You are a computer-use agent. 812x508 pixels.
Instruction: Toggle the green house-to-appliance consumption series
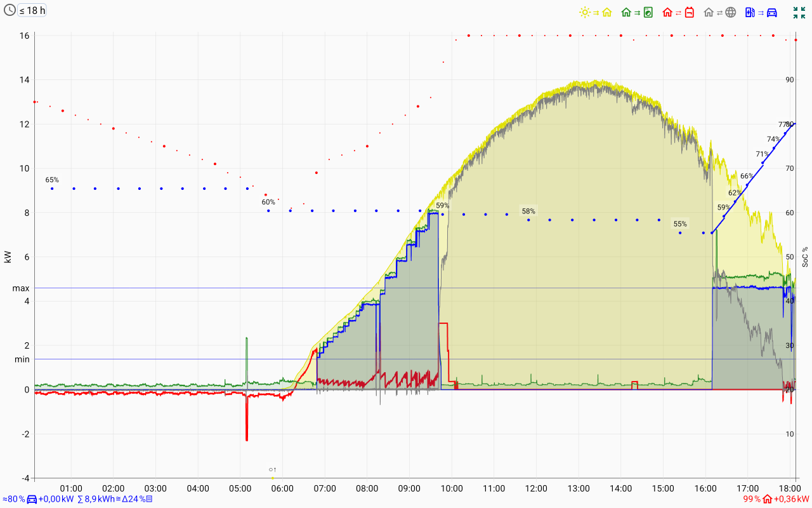click(637, 12)
